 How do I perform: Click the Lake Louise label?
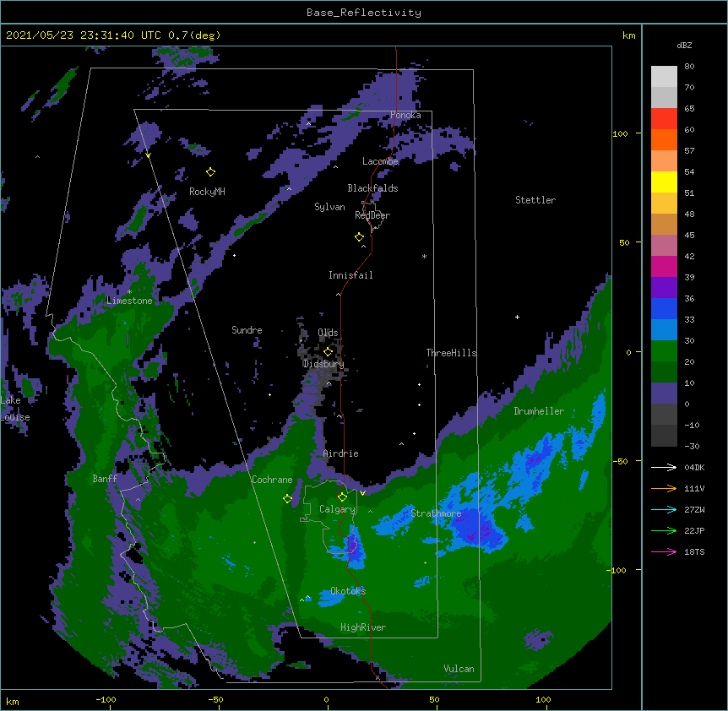pyautogui.click(x=15, y=409)
